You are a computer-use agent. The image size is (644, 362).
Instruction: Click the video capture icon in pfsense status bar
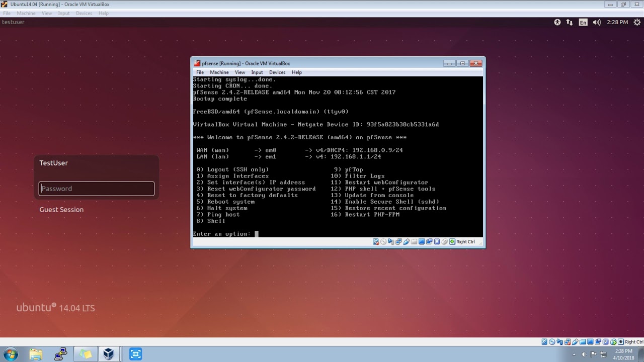pyautogui.click(x=429, y=242)
